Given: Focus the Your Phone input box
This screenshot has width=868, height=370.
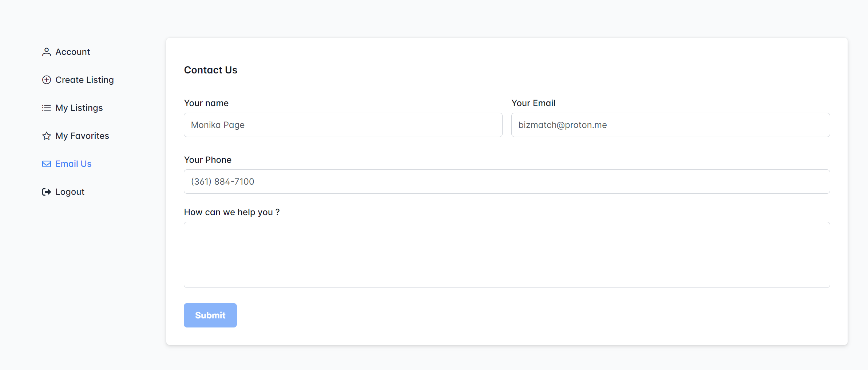Looking at the screenshot, I should (507, 182).
